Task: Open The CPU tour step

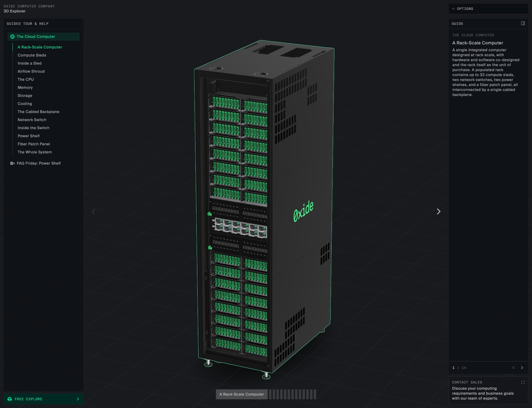Action: point(25,79)
